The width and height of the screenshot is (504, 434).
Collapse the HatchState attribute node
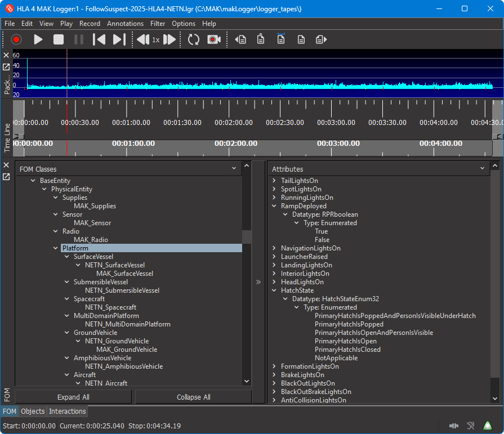pyautogui.click(x=275, y=290)
